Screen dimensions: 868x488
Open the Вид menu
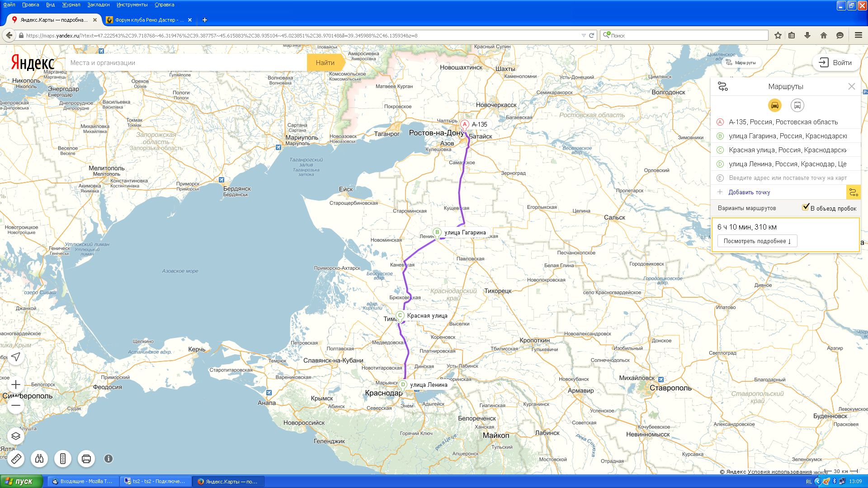pyautogui.click(x=50, y=5)
